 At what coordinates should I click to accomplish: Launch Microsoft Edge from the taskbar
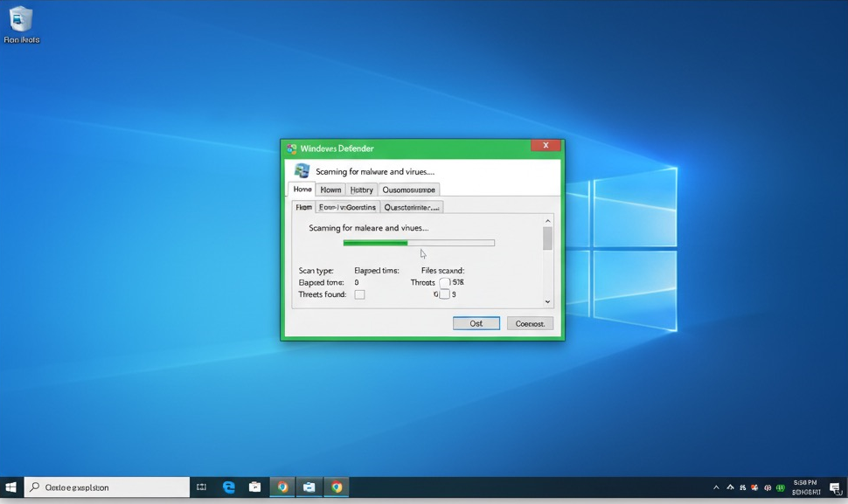(229, 487)
